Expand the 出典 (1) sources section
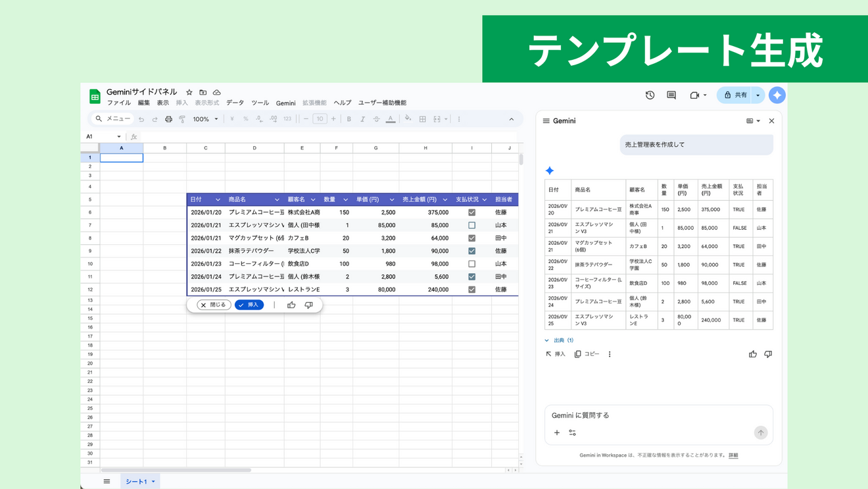868x489 pixels. (559, 340)
